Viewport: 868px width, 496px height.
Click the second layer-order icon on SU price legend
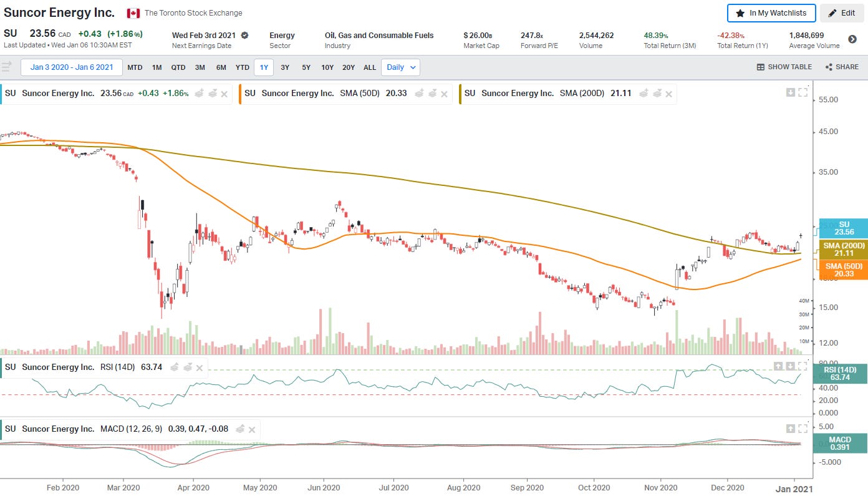click(213, 94)
